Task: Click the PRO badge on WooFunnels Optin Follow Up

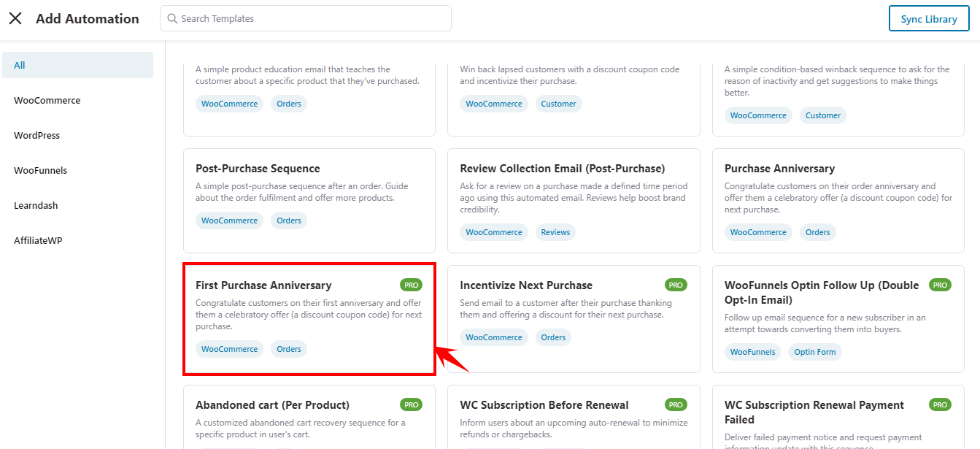Action: pos(940,285)
